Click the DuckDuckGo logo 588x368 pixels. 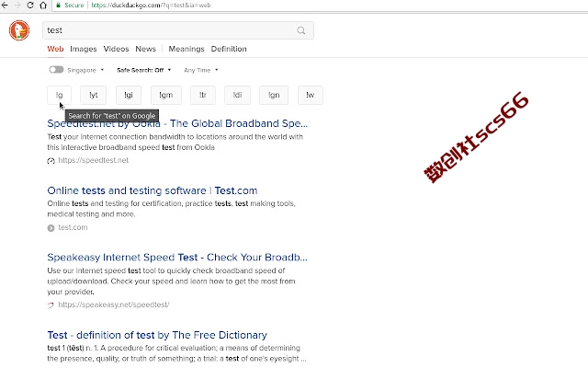point(19,30)
